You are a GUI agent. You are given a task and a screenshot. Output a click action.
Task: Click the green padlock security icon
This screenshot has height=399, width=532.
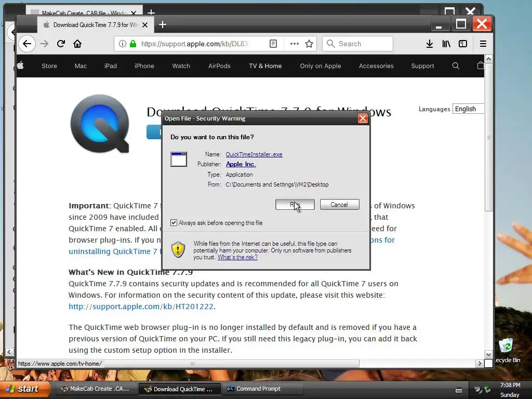click(x=133, y=44)
